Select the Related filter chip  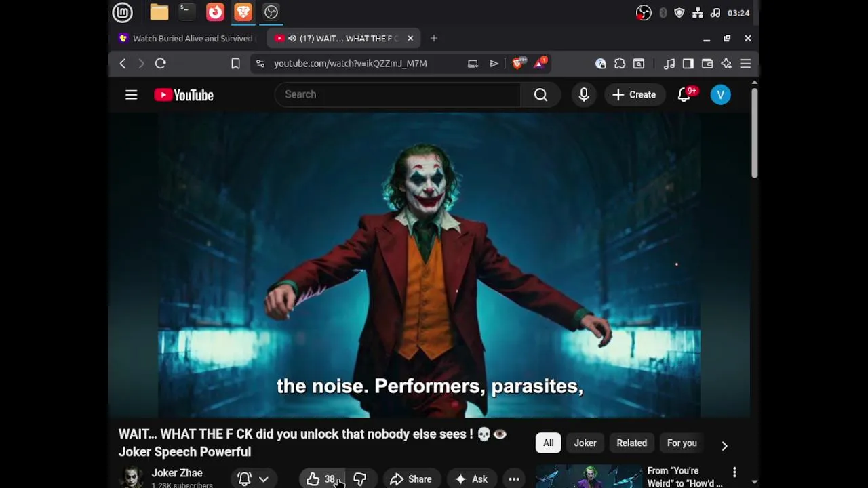point(631,443)
